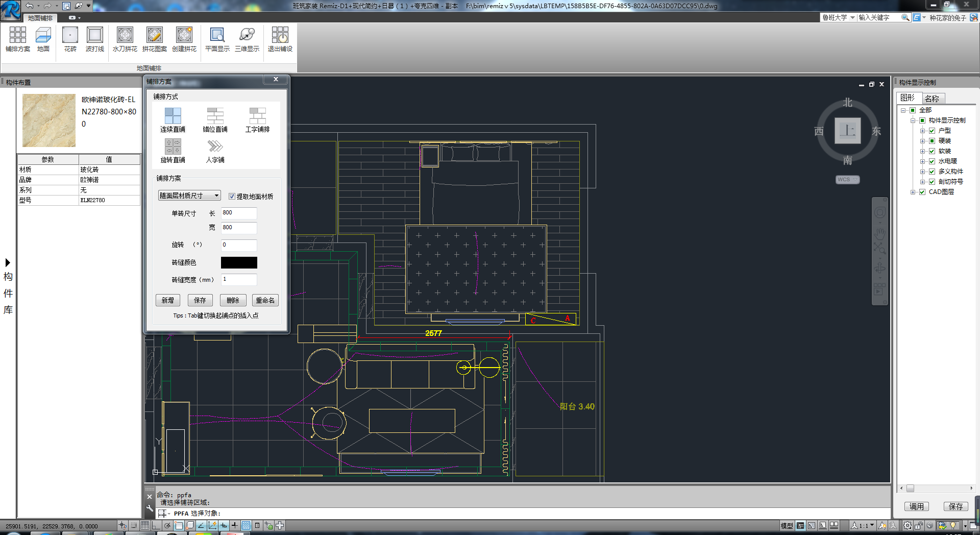Click the search magnifier icon in title bar
The width and height of the screenshot is (980, 535).
click(x=905, y=17)
